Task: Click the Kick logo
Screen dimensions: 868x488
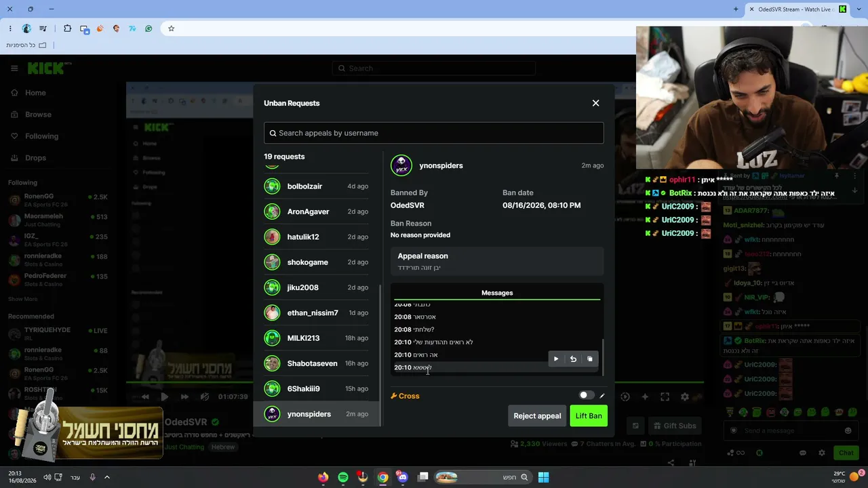Action: (x=49, y=68)
